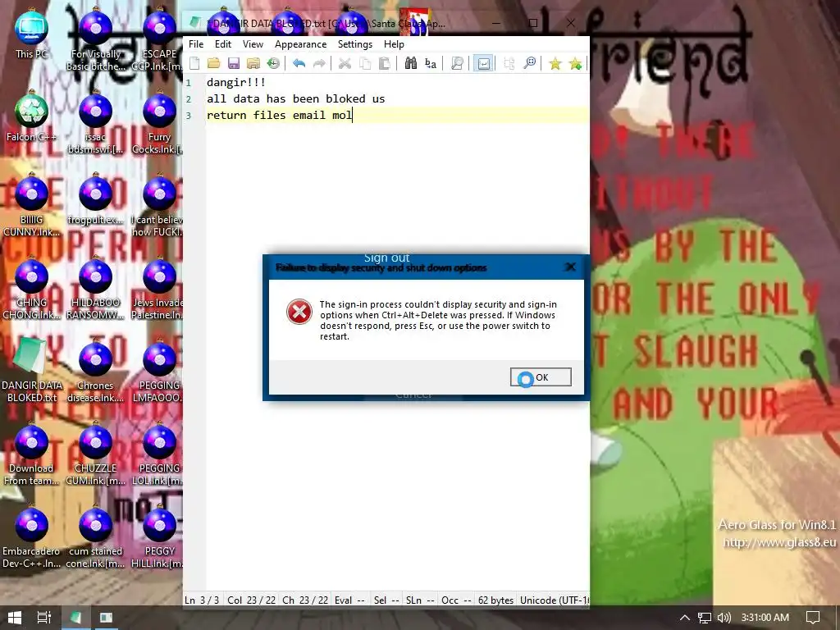Save the file with the floppy icon

click(234, 63)
